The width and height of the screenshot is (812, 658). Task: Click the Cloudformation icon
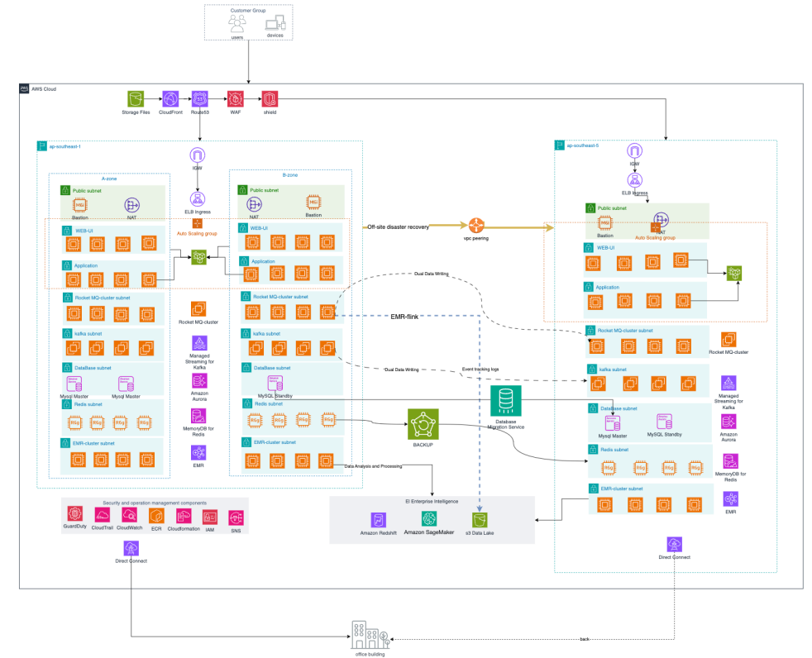(184, 516)
